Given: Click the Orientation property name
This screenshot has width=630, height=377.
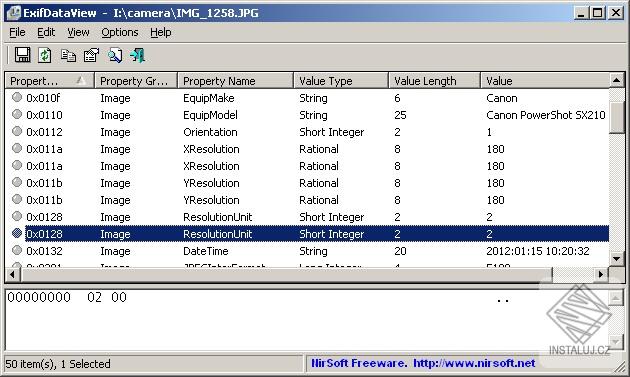Looking at the screenshot, I should (210, 132).
